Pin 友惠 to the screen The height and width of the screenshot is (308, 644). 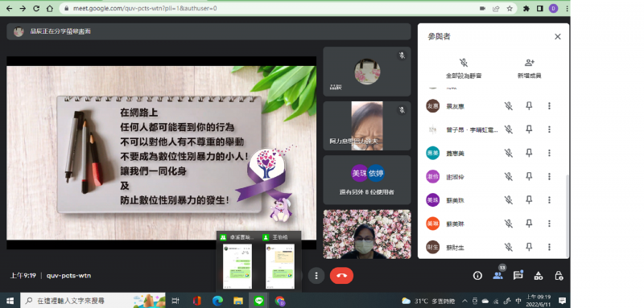[x=529, y=106]
